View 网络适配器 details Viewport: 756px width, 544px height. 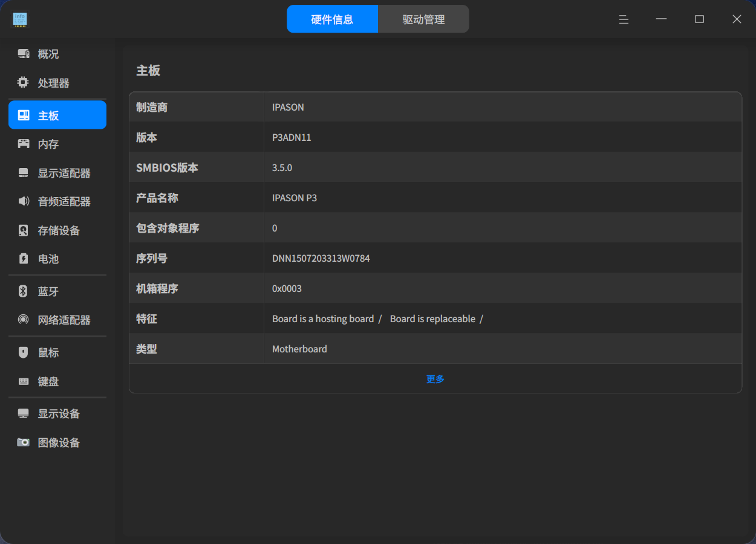click(57, 320)
